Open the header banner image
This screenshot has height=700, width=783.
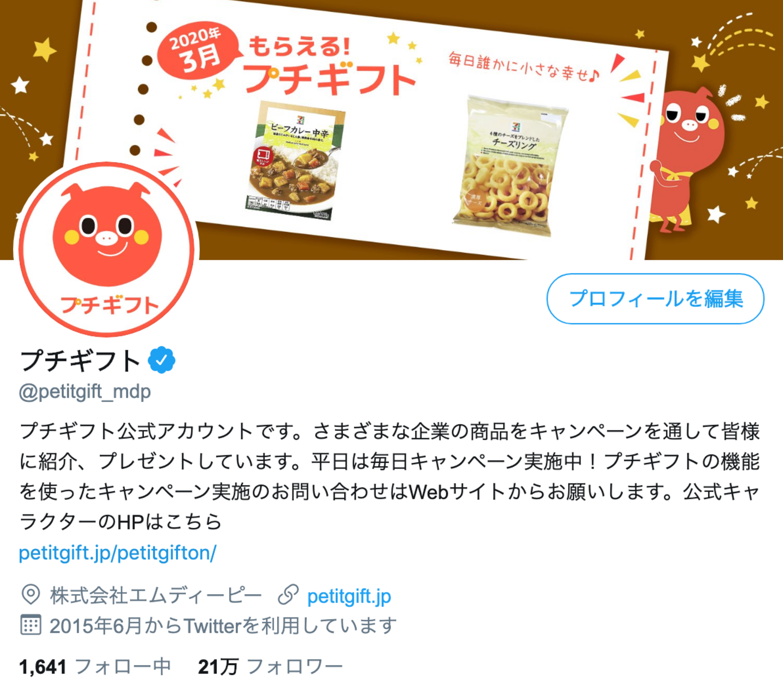tap(391, 130)
